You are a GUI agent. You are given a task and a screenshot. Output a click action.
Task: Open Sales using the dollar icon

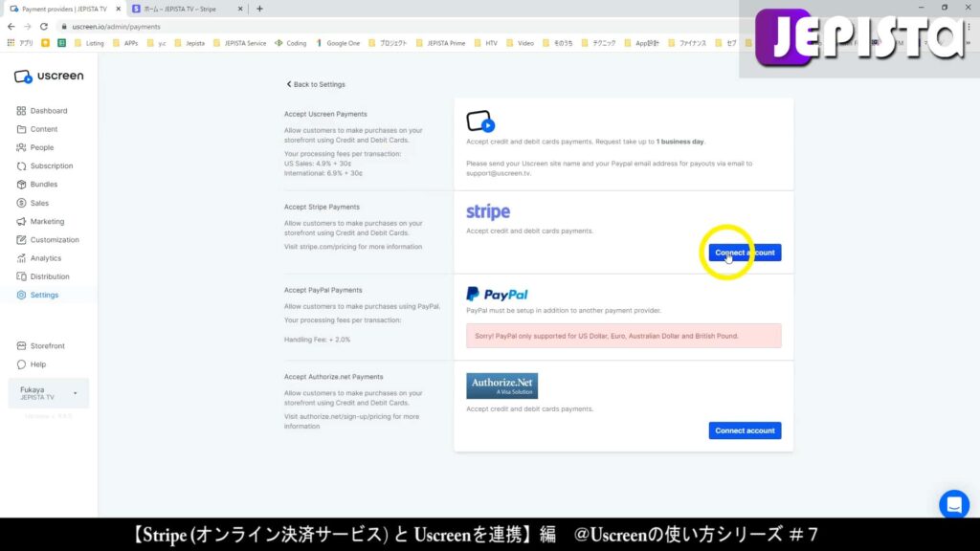(21, 203)
